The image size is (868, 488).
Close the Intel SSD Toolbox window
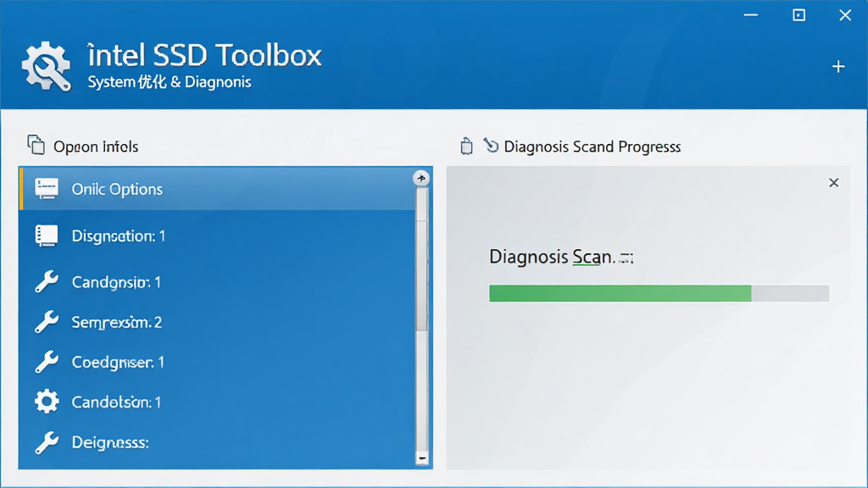pyautogui.click(x=845, y=15)
